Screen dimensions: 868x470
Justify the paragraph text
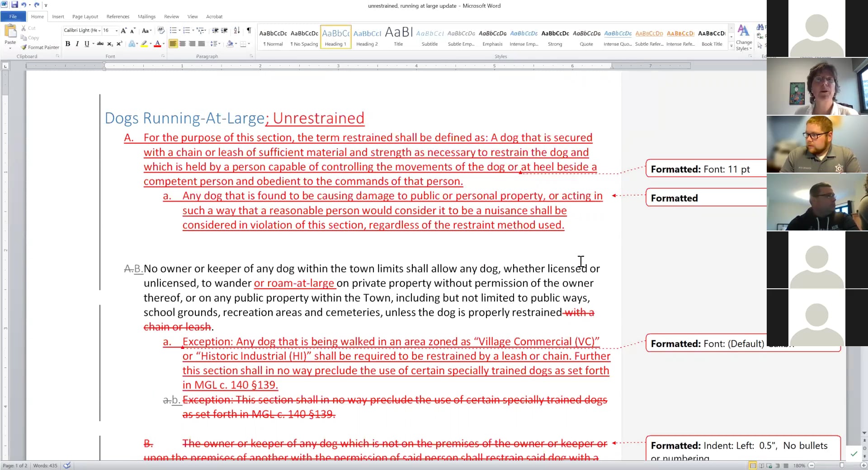coord(202,44)
